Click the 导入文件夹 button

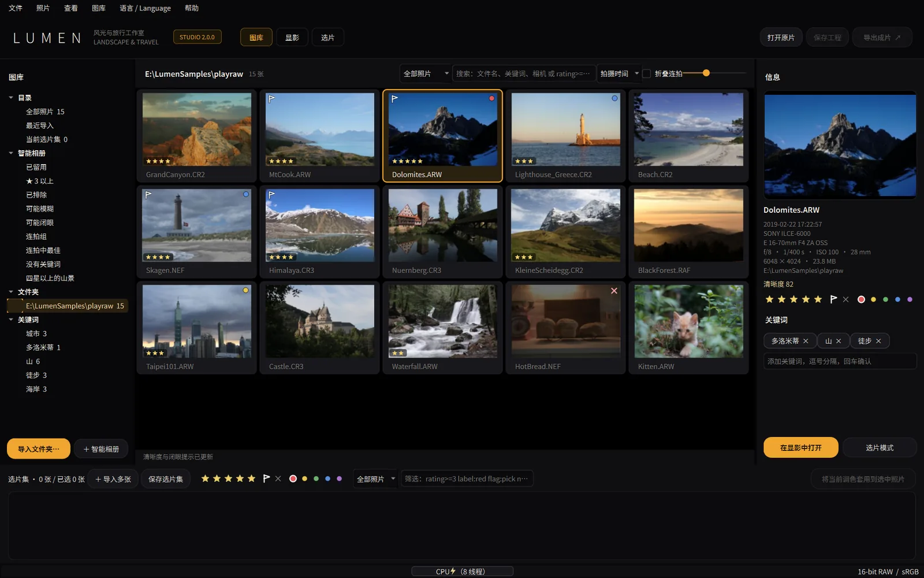[x=39, y=449]
